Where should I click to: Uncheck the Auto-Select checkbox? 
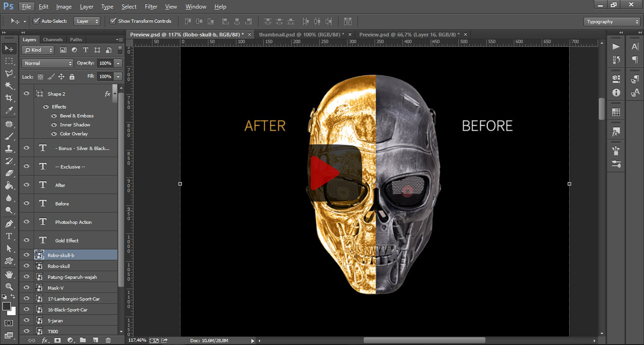click(x=36, y=21)
